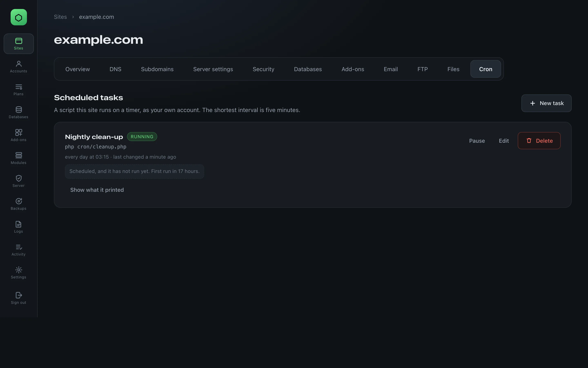Open the FTP tab
588x368 pixels.
click(x=423, y=69)
